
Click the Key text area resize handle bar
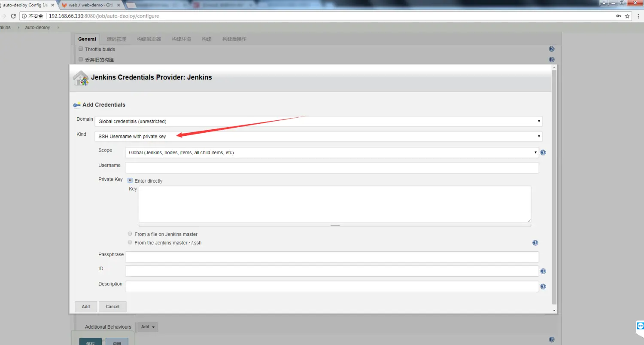[335, 225]
